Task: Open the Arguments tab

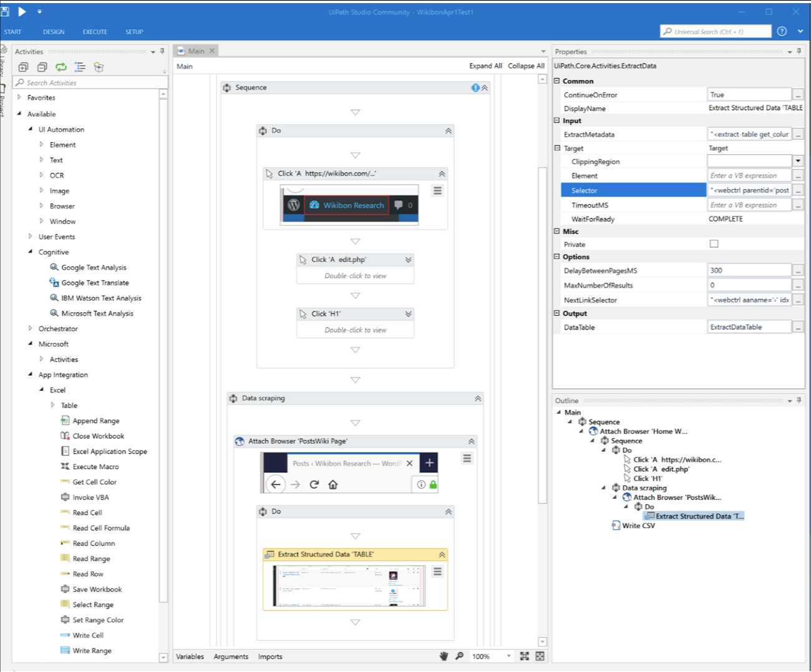Action: point(231,656)
